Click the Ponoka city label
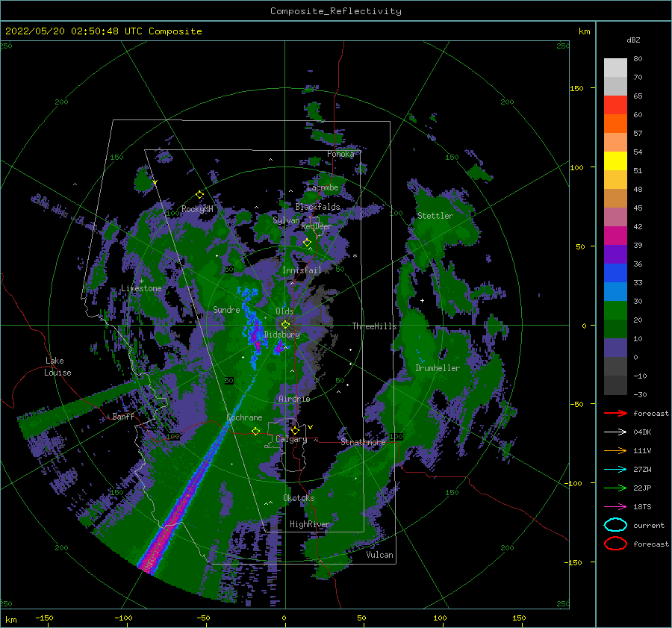The height and width of the screenshot is (628, 672). pos(340,154)
